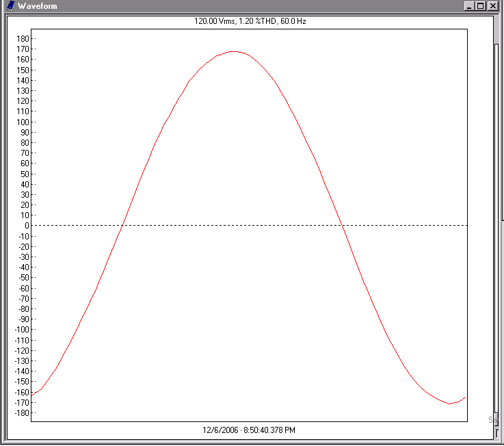Click the 0 label on the vertical axis
504x446 pixels.
25,225
